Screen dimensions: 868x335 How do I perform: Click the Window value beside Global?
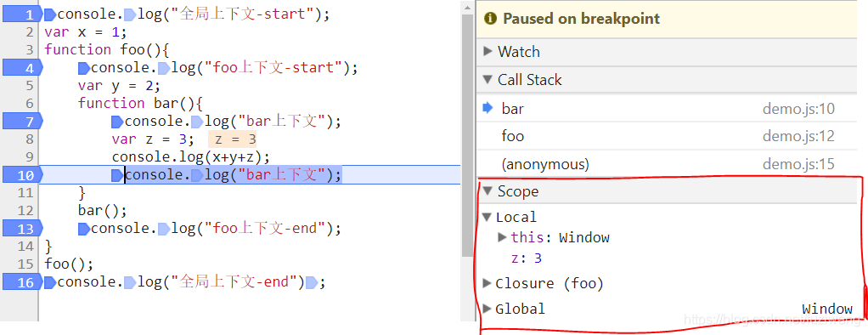827,309
